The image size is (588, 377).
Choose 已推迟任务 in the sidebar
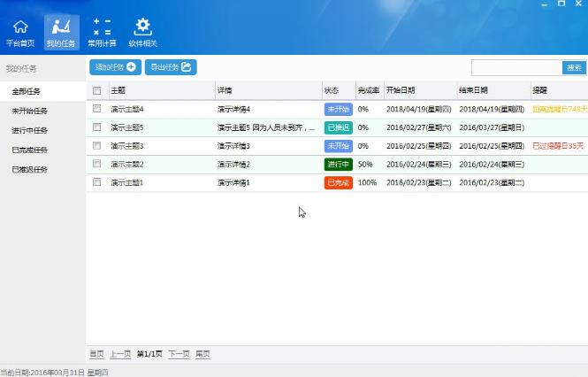click(29, 170)
